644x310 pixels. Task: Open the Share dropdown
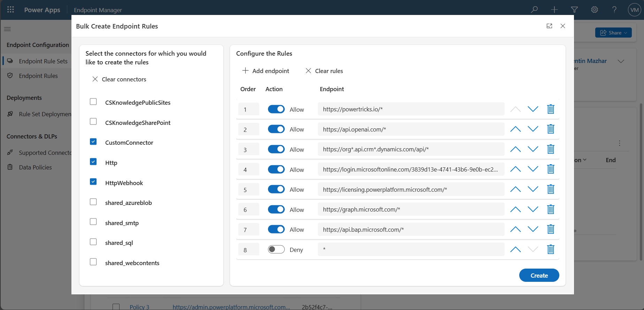point(613,33)
